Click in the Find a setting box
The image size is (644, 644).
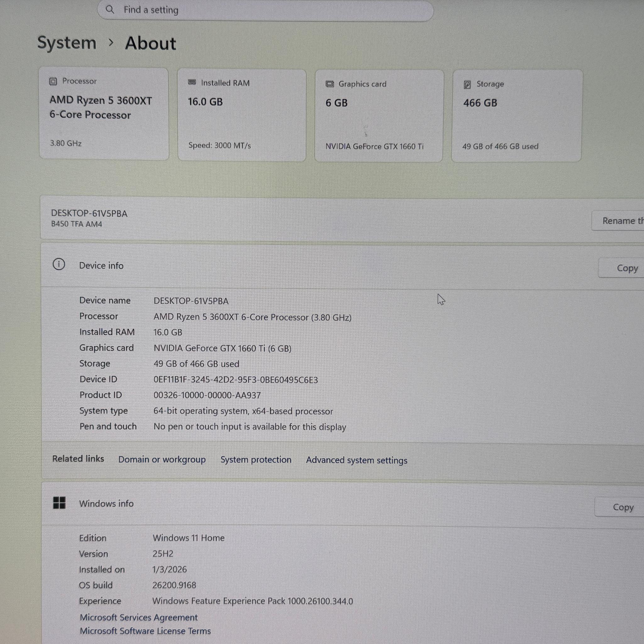pos(265,10)
